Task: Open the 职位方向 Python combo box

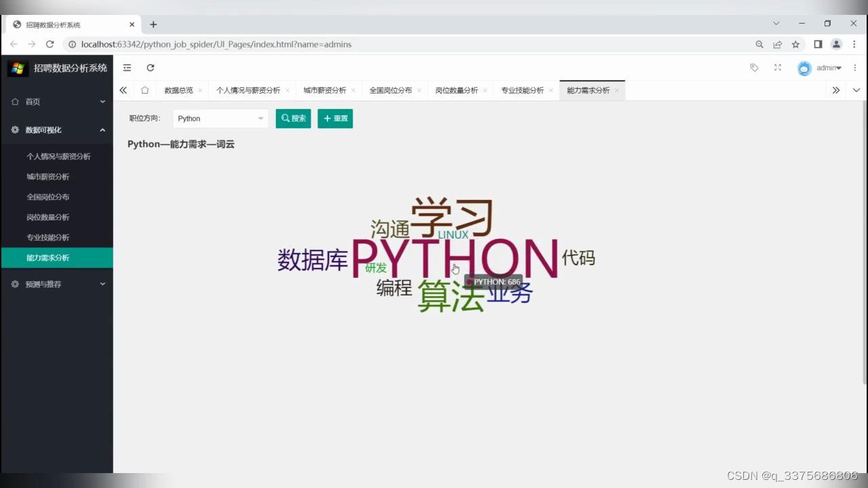Action: 219,118
